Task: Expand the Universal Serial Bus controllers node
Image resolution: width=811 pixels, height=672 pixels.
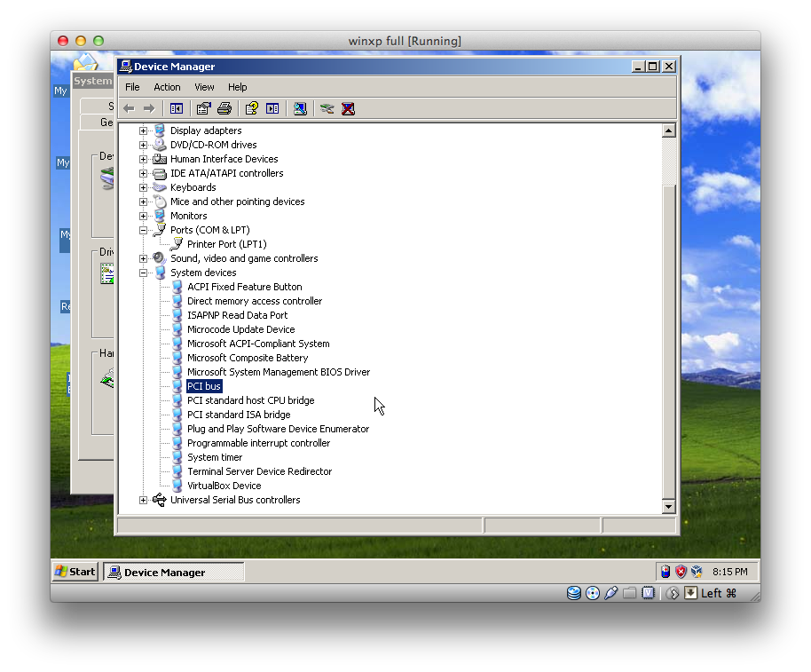Action: (143, 501)
